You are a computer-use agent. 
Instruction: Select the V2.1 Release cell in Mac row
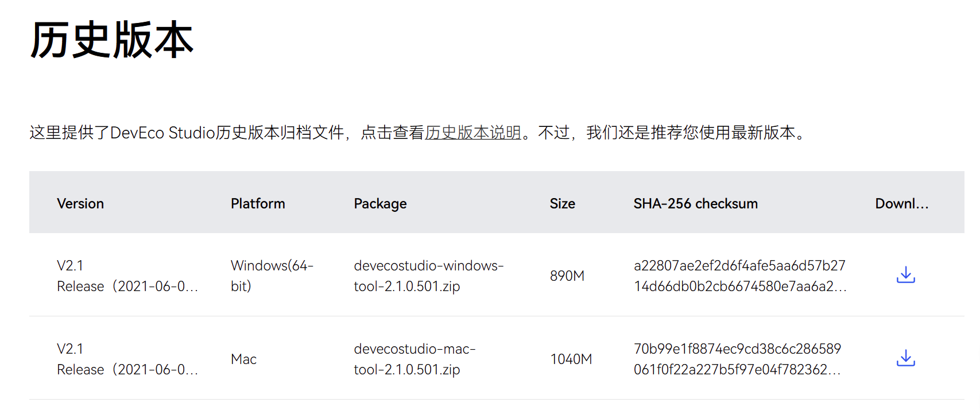click(127, 359)
